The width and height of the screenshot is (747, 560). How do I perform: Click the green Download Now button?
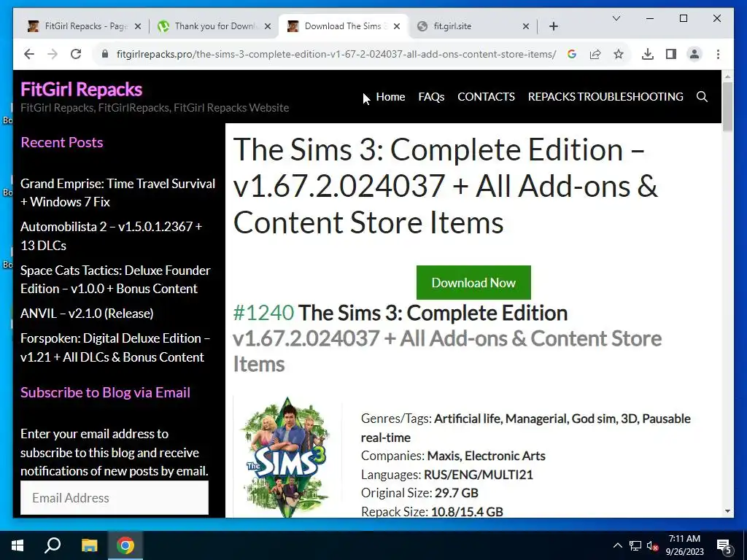[x=473, y=282]
